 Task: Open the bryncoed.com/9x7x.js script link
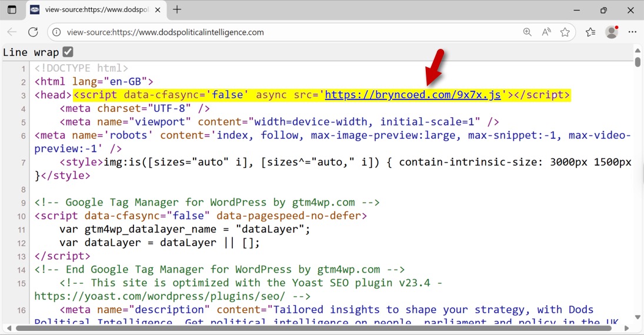pyautogui.click(x=412, y=95)
